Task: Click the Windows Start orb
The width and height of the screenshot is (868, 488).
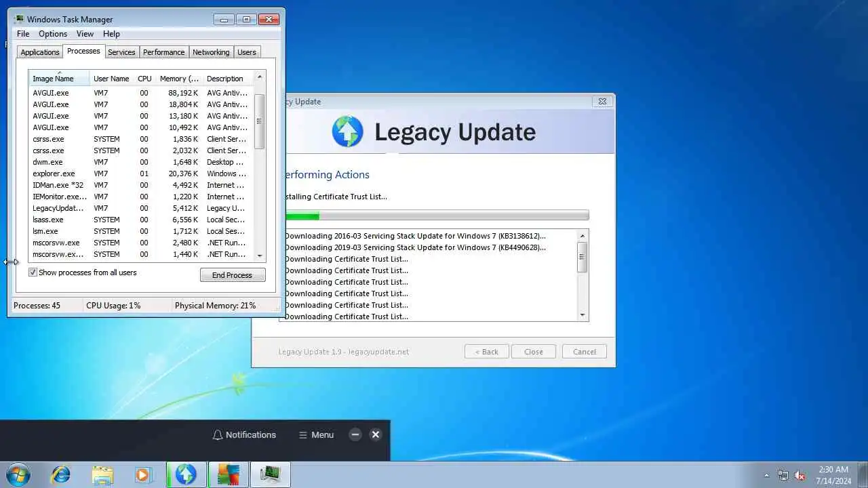Action: [18, 474]
